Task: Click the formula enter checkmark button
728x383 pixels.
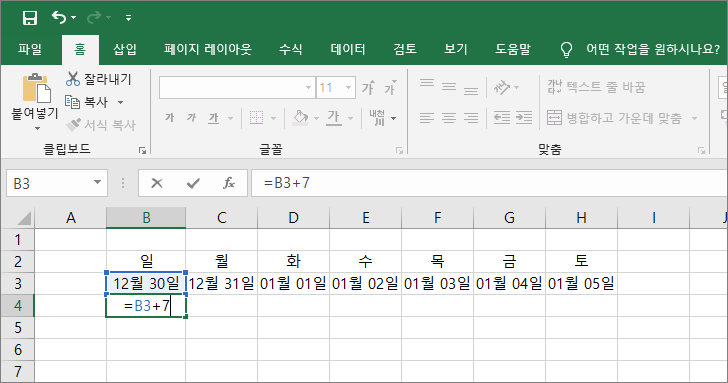Action: click(193, 183)
